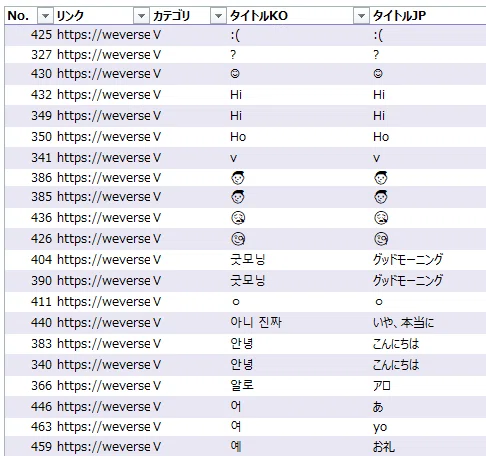Click the number cell 463
The image size is (486, 456).
[42, 427]
